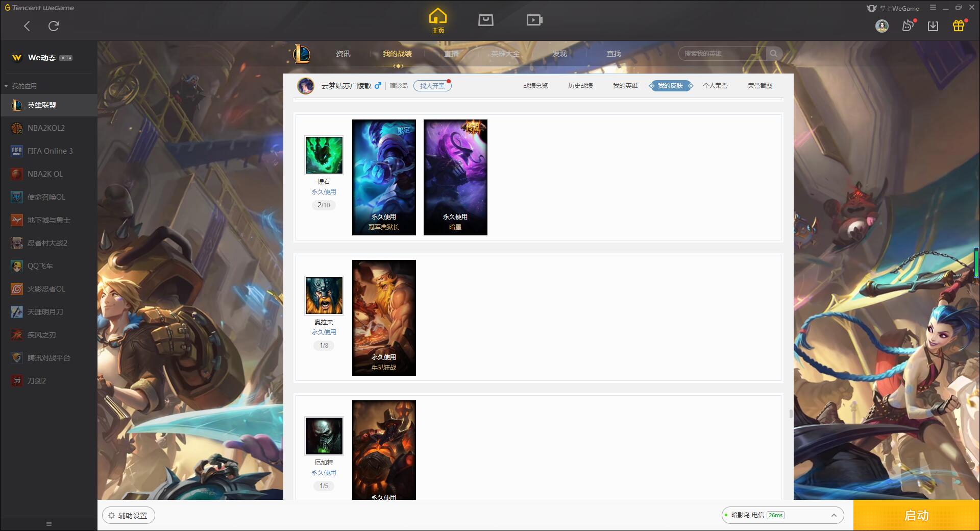Click the 1/8 skin count under 奥拉夫
Viewport: 980px width, 531px height.
click(324, 345)
